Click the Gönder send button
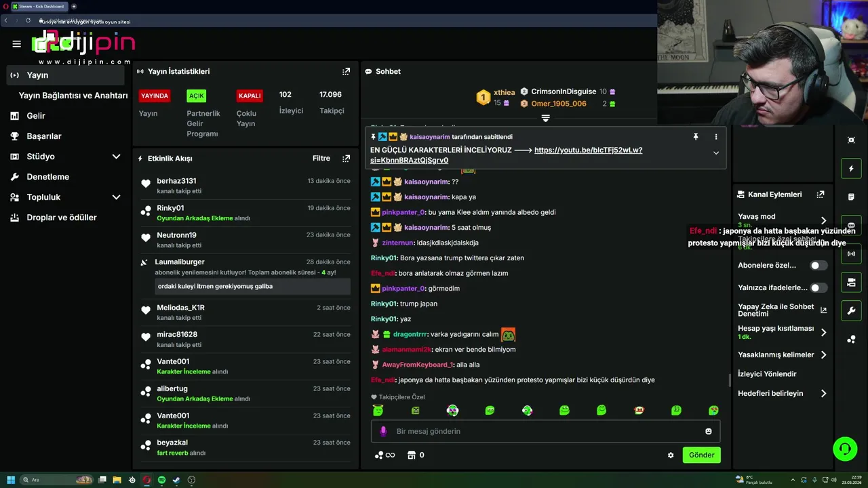The width and height of the screenshot is (868, 488). (701, 455)
